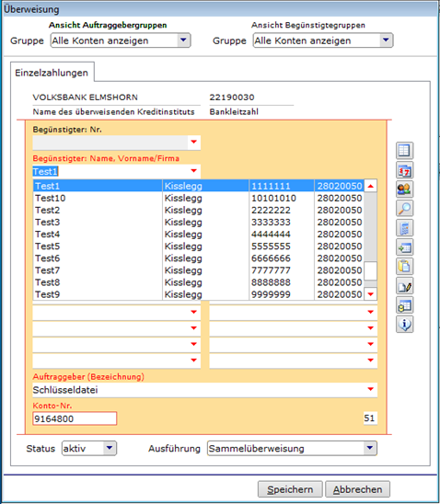Click the Speichern button

290,489
